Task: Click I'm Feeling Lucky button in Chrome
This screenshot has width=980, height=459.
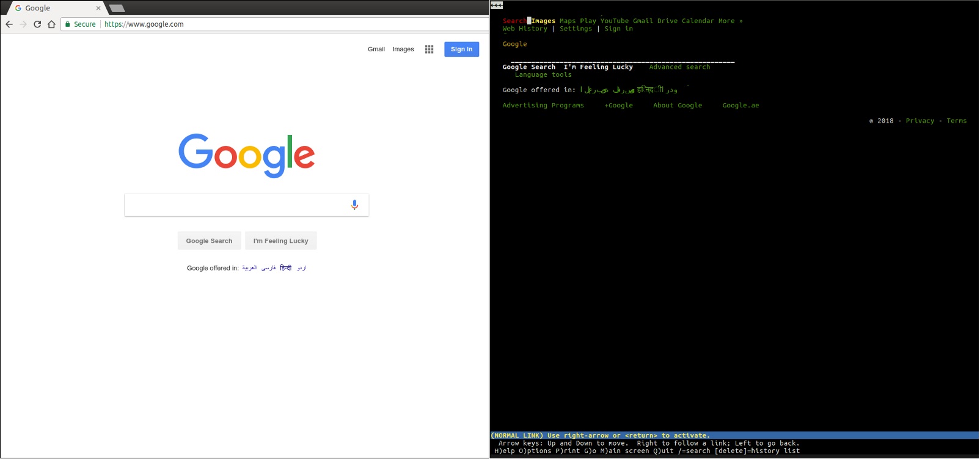Action: click(281, 241)
